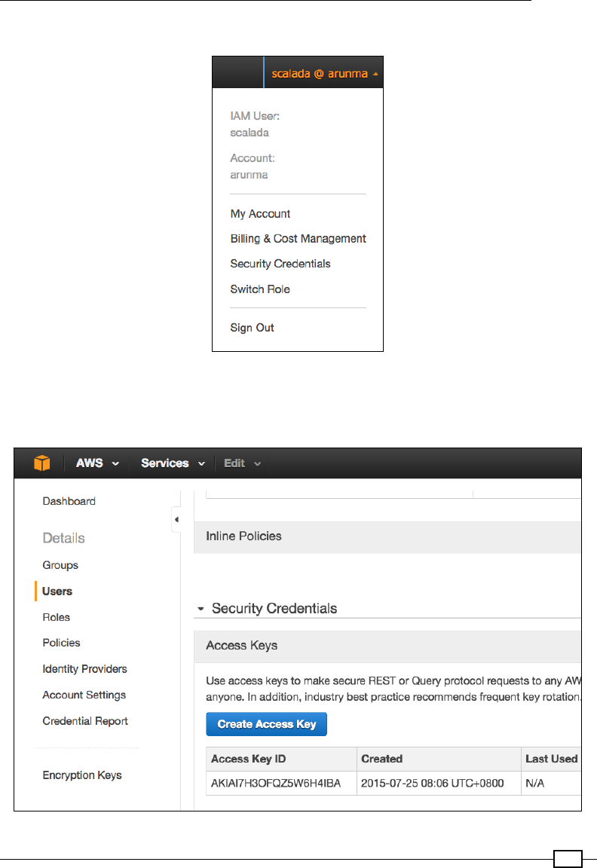
Task: Open the Edit dropdown menu
Action: coord(242,463)
